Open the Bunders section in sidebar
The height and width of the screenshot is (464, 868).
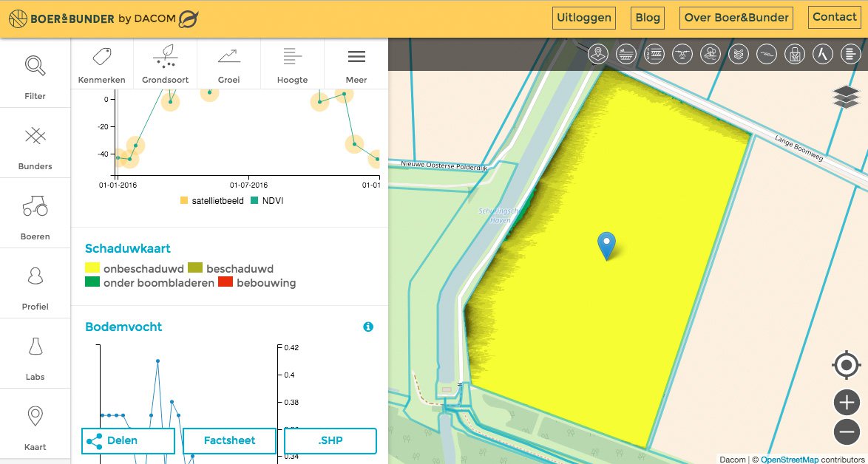(x=35, y=143)
